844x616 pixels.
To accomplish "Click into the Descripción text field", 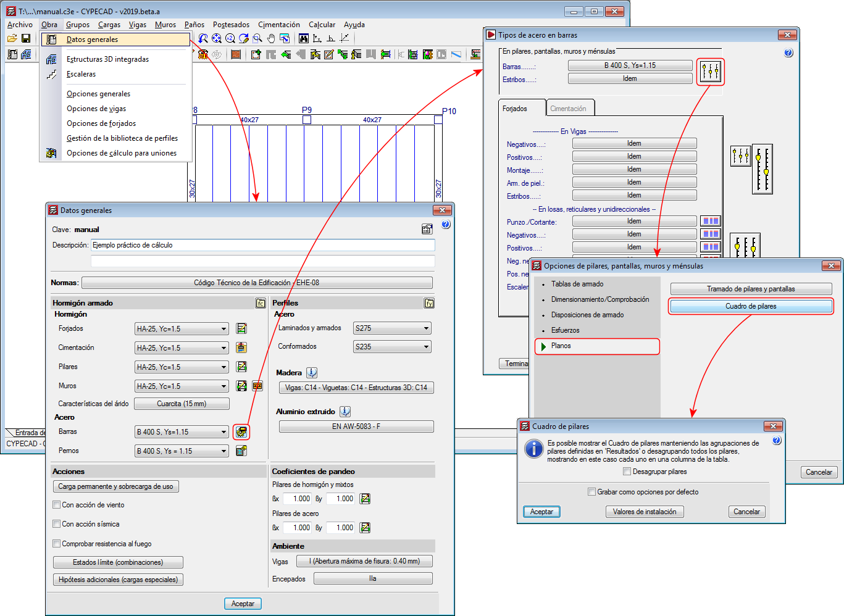I will [x=263, y=245].
